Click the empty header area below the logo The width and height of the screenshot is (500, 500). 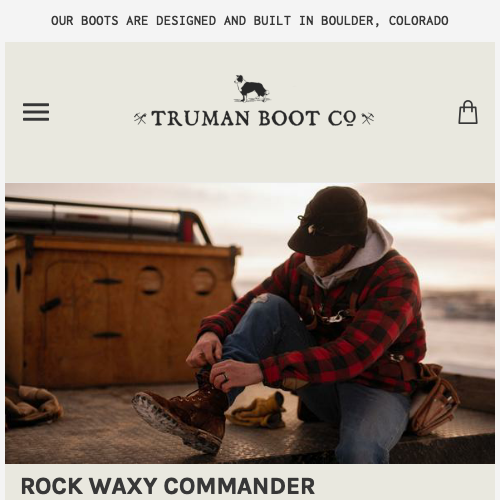point(250,157)
